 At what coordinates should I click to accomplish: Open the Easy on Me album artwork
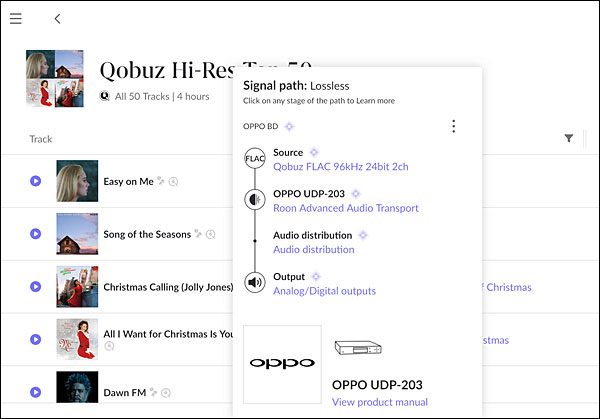pos(77,181)
